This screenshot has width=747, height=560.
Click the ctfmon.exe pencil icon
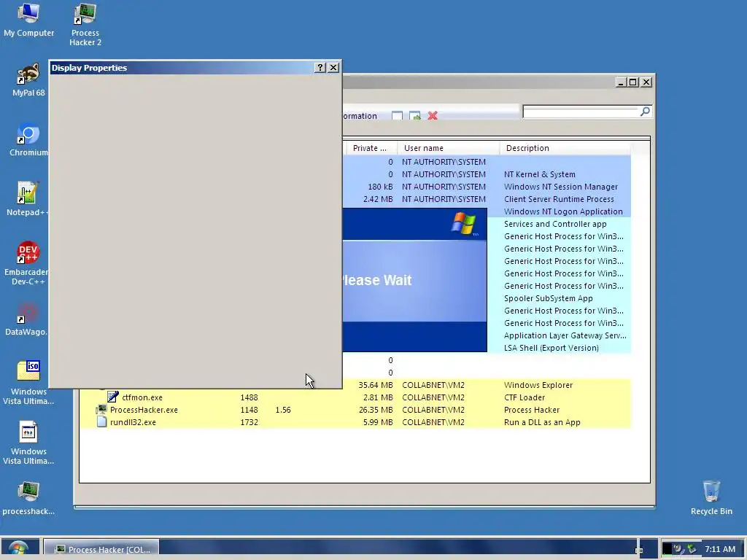coord(113,397)
